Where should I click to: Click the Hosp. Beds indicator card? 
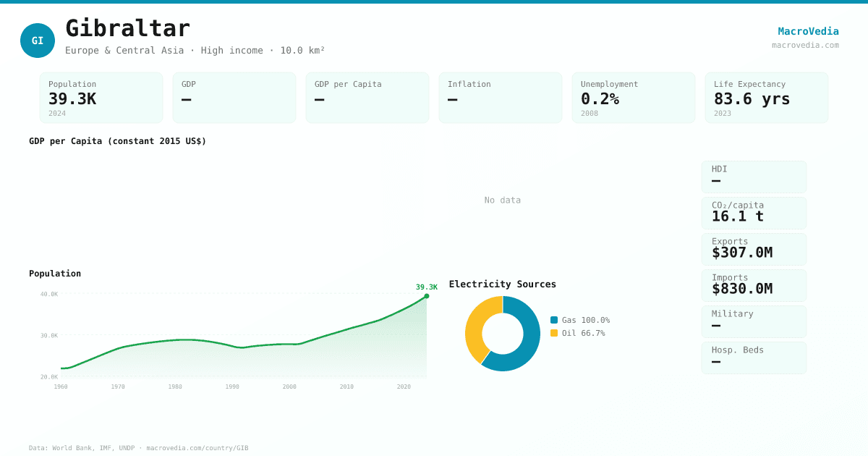click(x=754, y=358)
